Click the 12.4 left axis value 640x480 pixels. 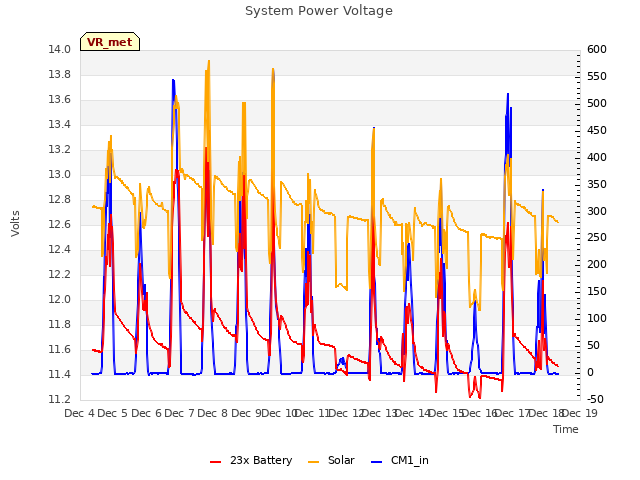pyautogui.click(x=59, y=249)
